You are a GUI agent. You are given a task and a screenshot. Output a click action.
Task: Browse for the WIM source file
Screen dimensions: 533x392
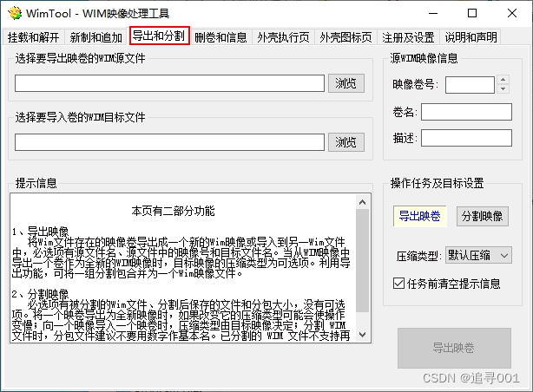(x=346, y=83)
